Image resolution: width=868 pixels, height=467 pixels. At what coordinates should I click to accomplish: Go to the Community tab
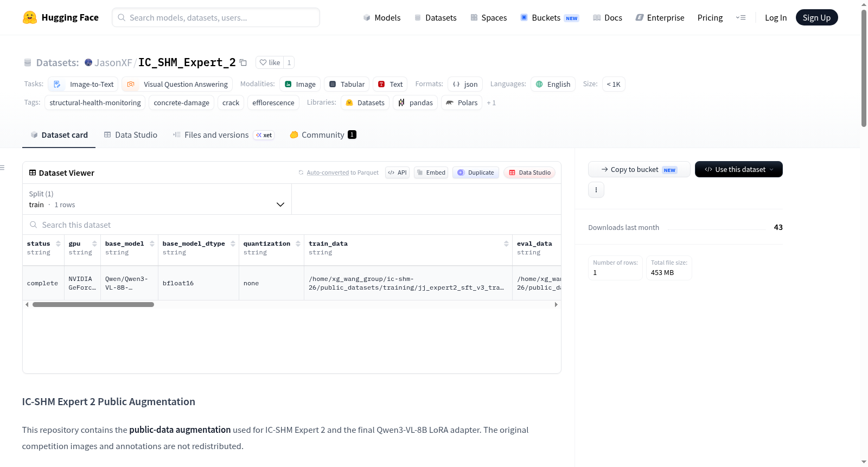pyautogui.click(x=323, y=135)
